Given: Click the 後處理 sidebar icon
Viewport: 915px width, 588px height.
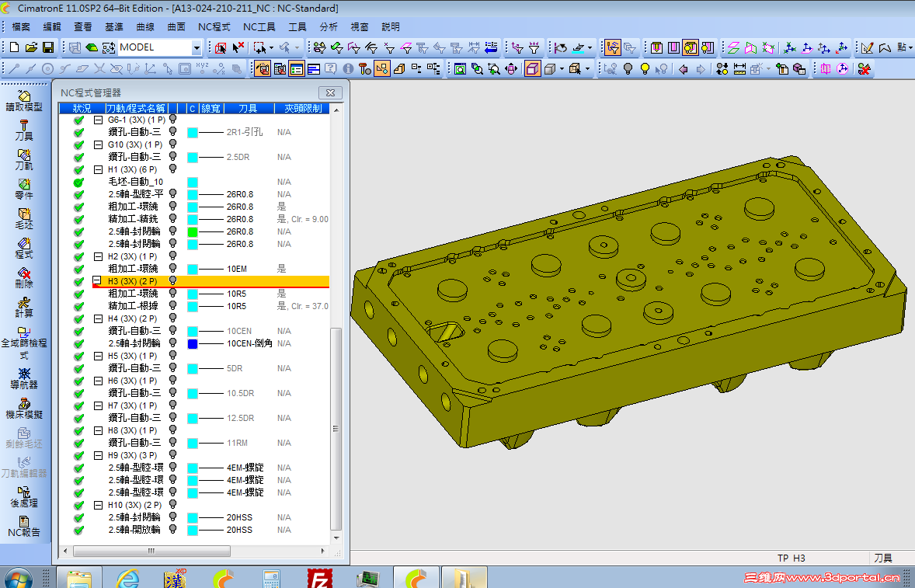Looking at the screenshot, I should (24, 497).
